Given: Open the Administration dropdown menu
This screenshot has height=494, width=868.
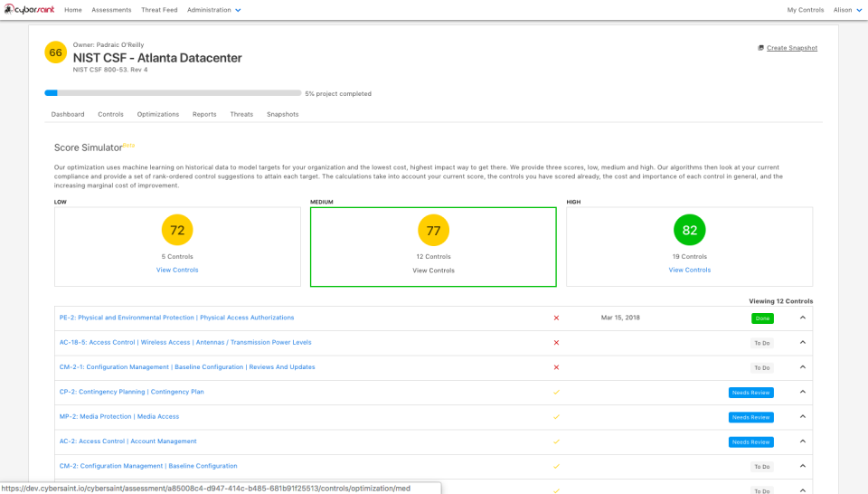Looking at the screenshot, I should [213, 10].
